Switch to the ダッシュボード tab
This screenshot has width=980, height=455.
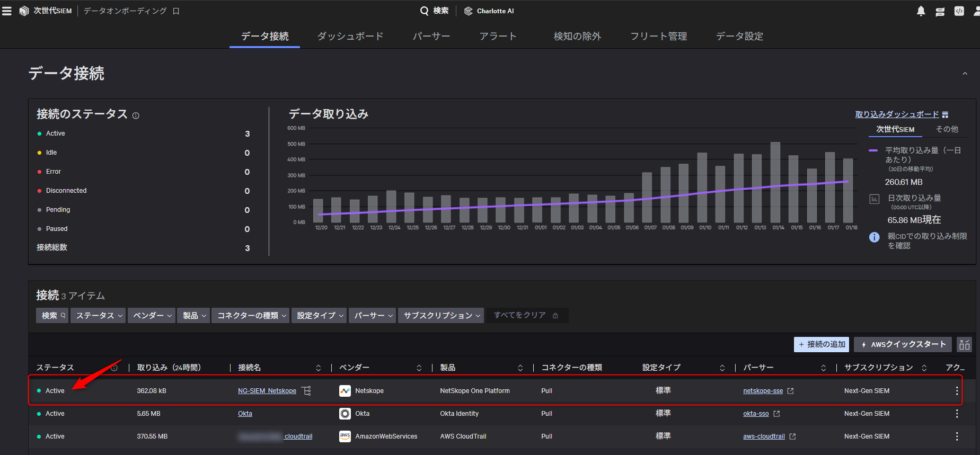pyautogui.click(x=350, y=36)
